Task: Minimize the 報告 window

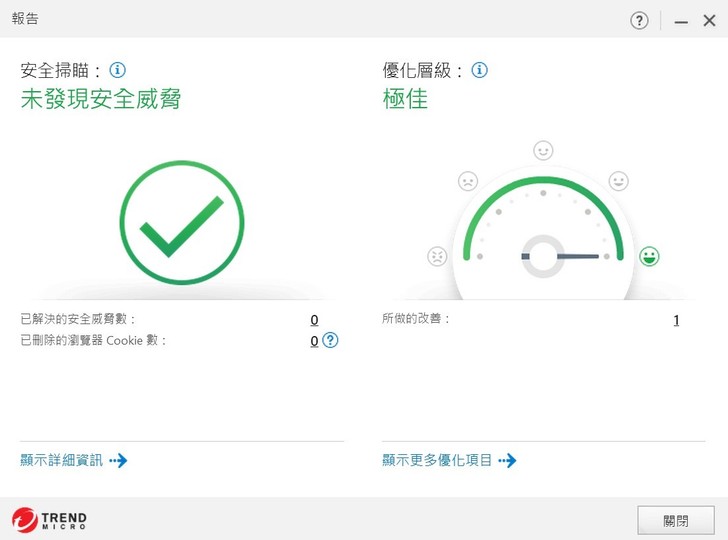Action: 681,21
